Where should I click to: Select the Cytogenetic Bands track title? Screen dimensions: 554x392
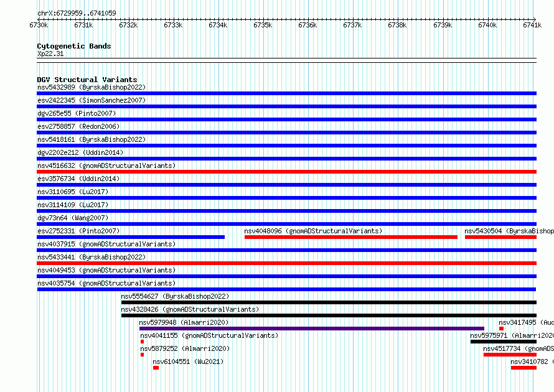[74, 46]
